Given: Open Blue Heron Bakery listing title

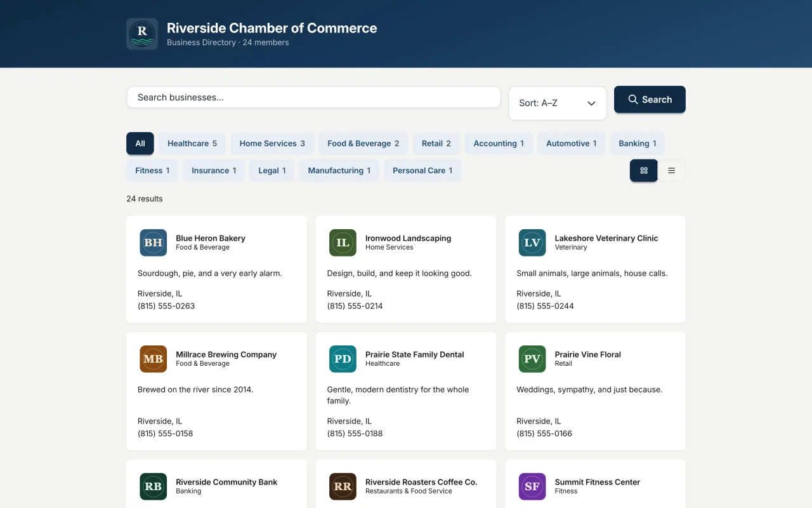Looking at the screenshot, I should [x=211, y=238].
